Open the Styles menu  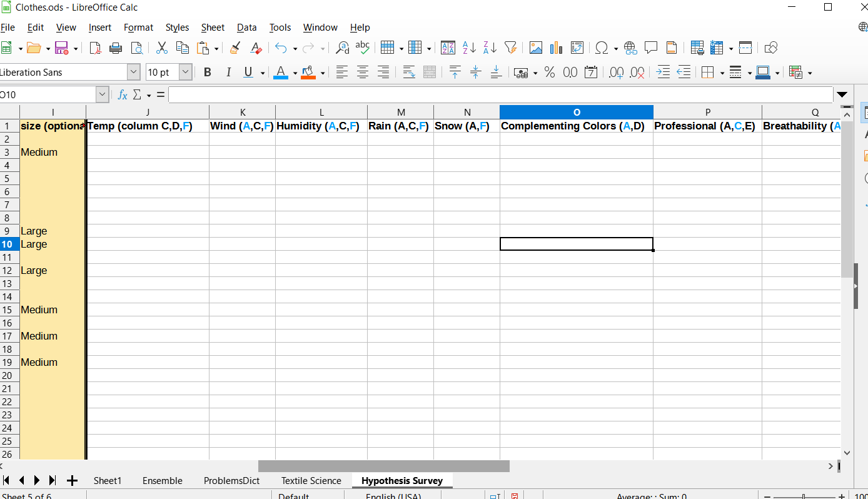click(x=177, y=28)
